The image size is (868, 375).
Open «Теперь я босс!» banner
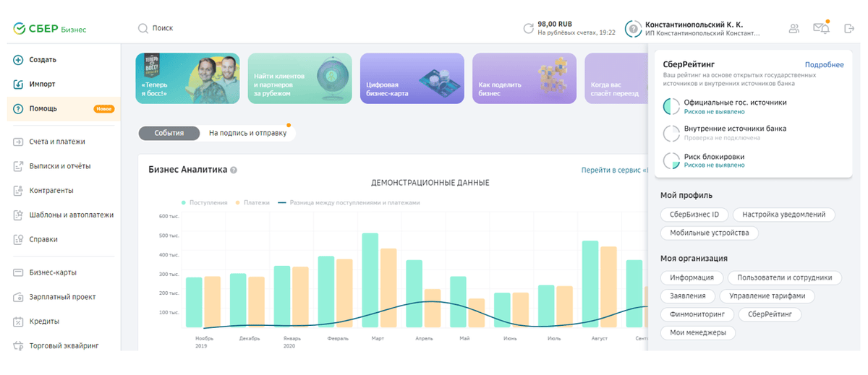187,78
